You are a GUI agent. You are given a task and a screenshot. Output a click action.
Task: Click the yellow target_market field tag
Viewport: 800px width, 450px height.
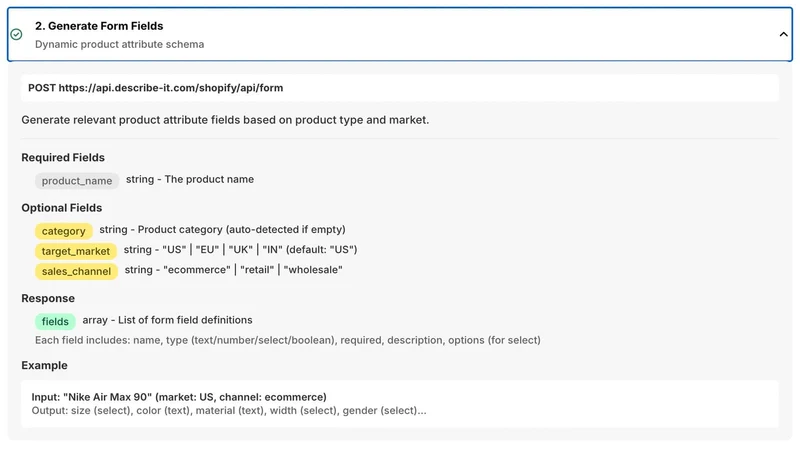pos(76,251)
